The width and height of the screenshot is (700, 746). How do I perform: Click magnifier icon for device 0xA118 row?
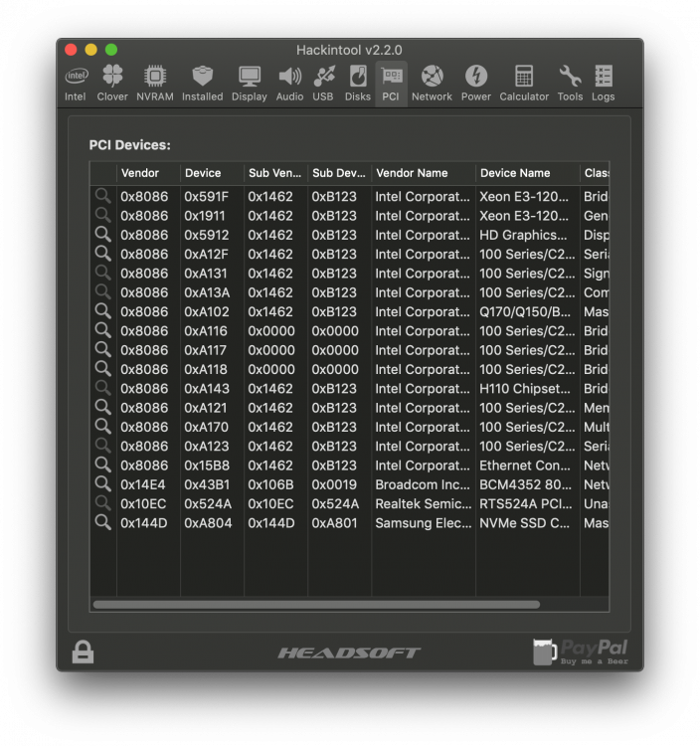click(102, 368)
